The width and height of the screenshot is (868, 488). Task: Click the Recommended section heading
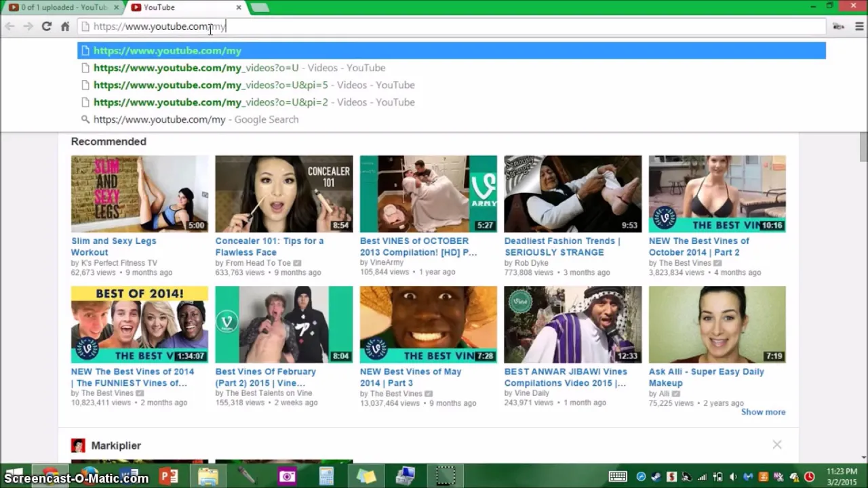(108, 142)
